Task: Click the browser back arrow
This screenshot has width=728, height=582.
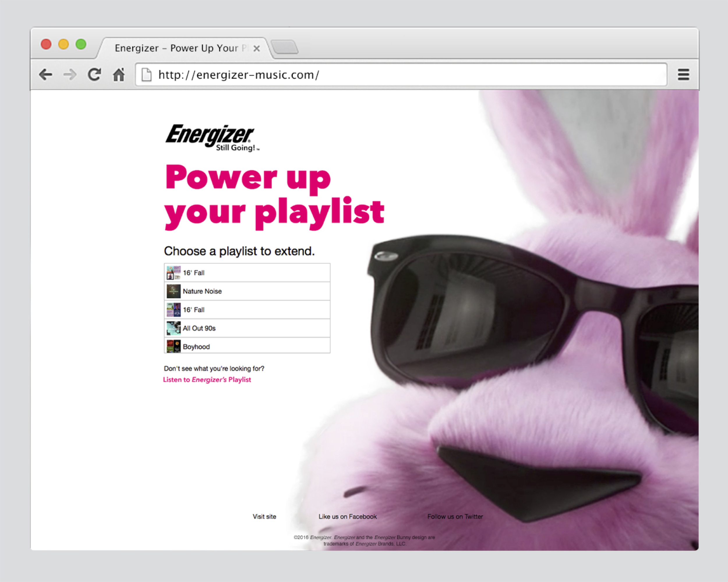Action: click(x=46, y=75)
